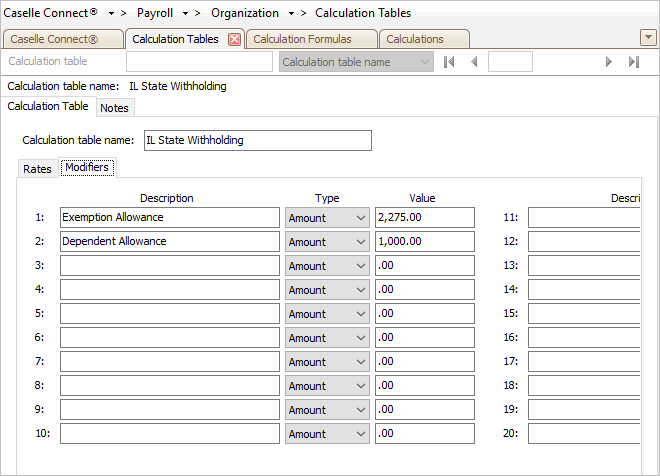This screenshot has width=660, height=476.
Task: Click Calculation Tables in the breadcrumb
Action: point(363,13)
